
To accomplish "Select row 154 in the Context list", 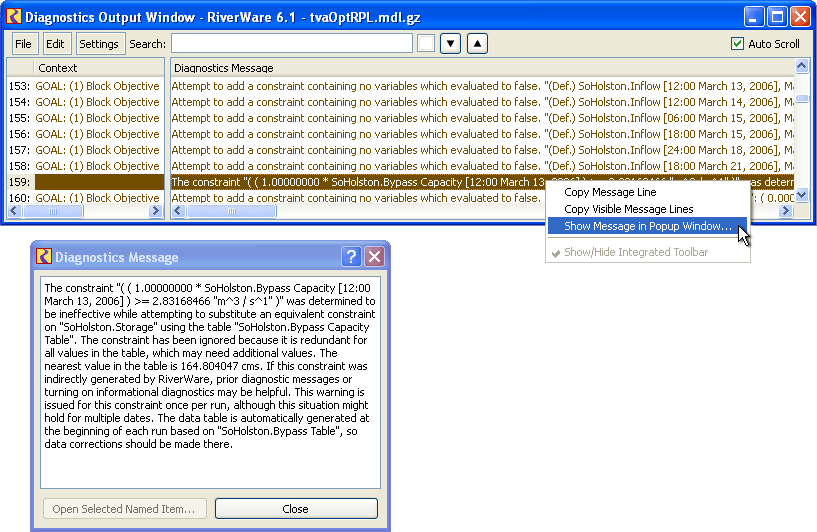I will point(85,102).
